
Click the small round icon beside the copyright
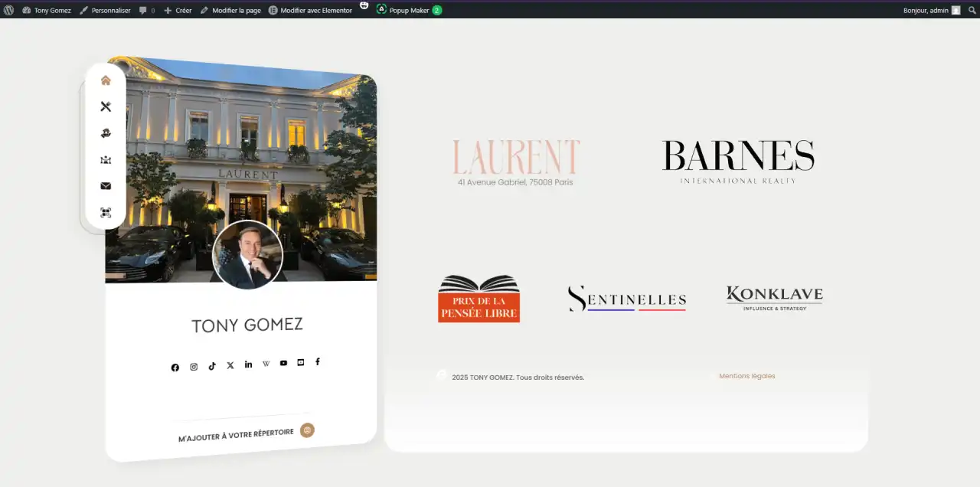(x=441, y=374)
